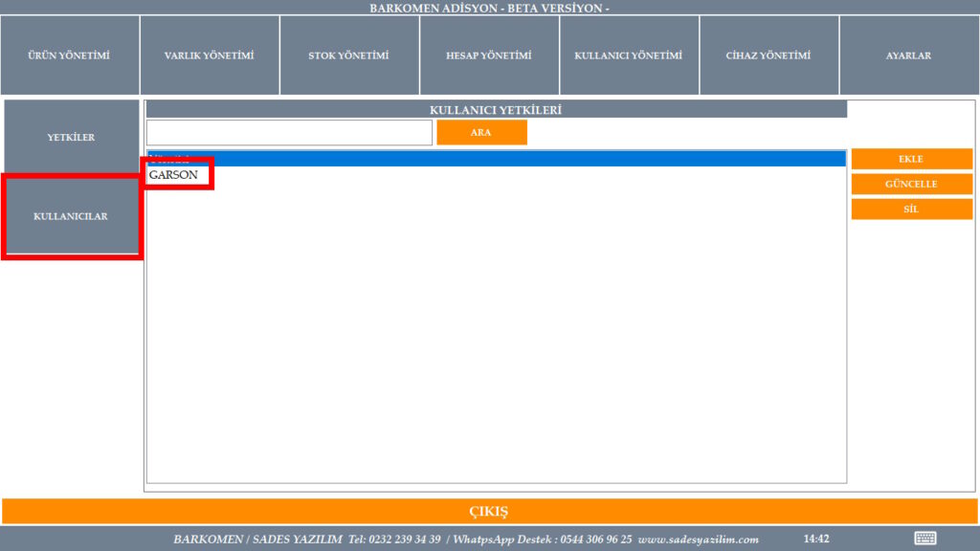This screenshot has width=980, height=551.
Task: Open the HESAP YÖNETİMİ menu
Action: pyautogui.click(x=489, y=55)
